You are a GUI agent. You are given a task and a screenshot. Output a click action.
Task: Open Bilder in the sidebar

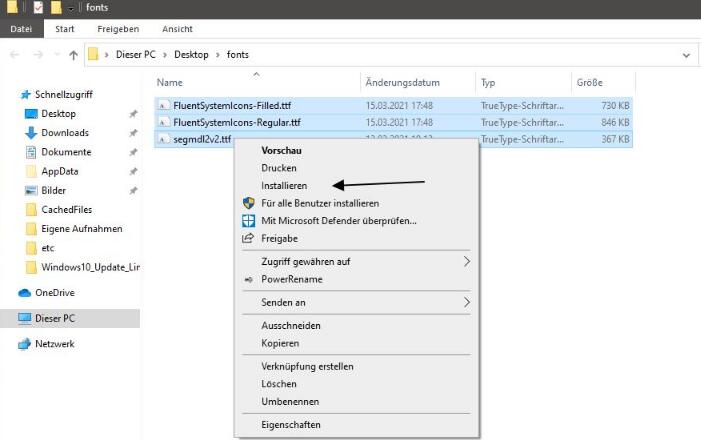click(x=53, y=191)
